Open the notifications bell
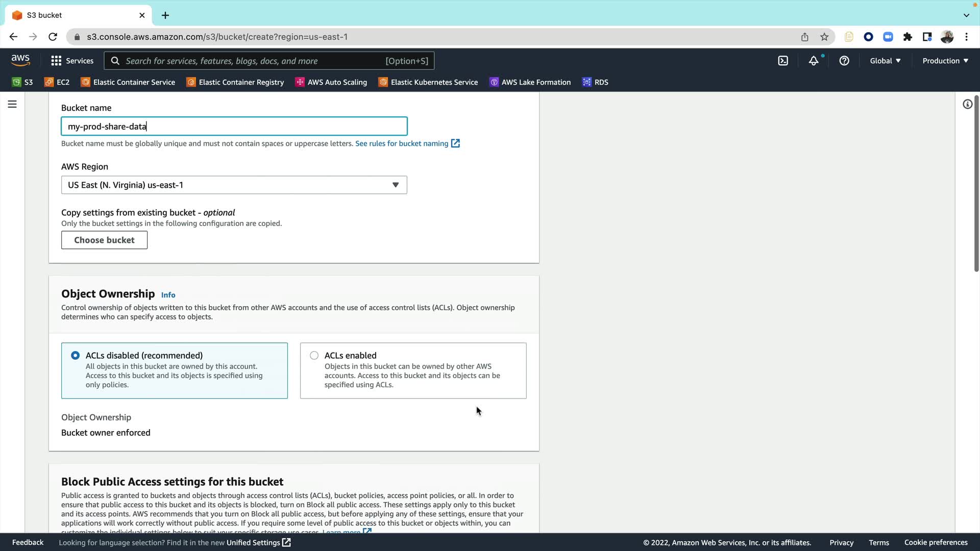The height and width of the screenshot is (551, 980). (814, 61)
